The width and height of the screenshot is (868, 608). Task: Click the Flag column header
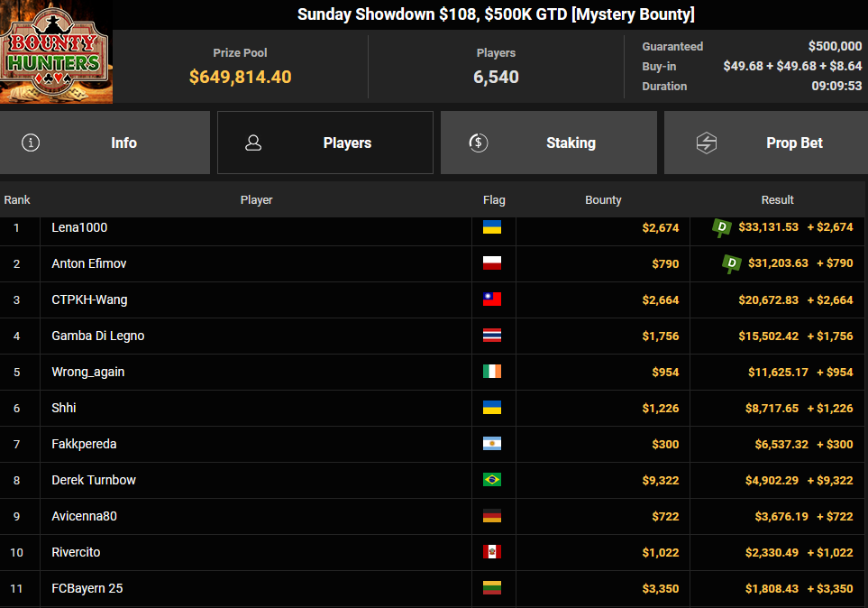494,199
